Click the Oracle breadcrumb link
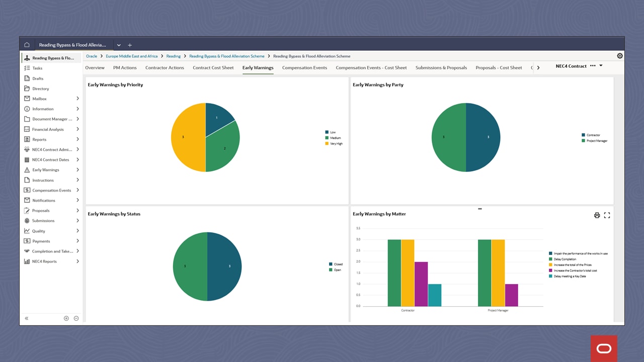The width and height of the screenshot is (644, 362). [91, 56]
